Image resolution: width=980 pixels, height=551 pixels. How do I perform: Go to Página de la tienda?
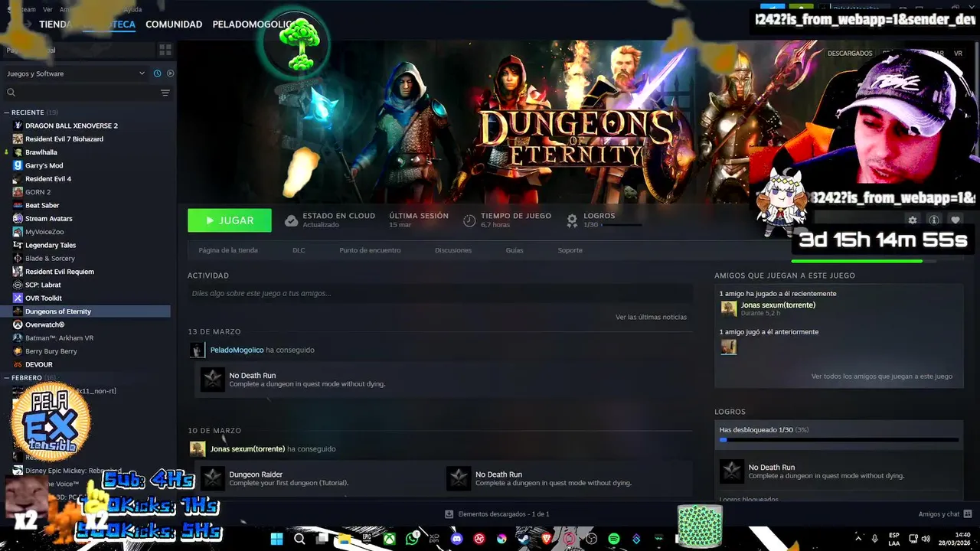click(x=228, y=250)
